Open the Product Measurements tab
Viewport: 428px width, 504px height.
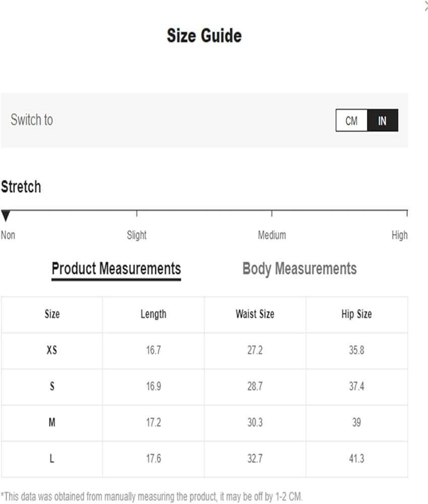[x=116, y=268]
